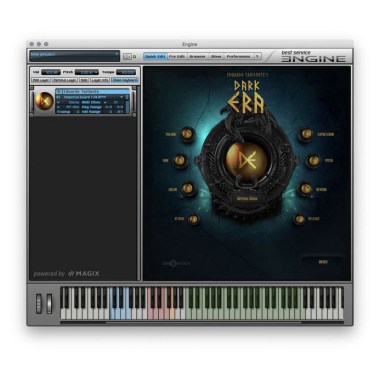This screenshot has width=380, height=380.
Task: Click the Add Layer button
Action: (x=41, y=80)
